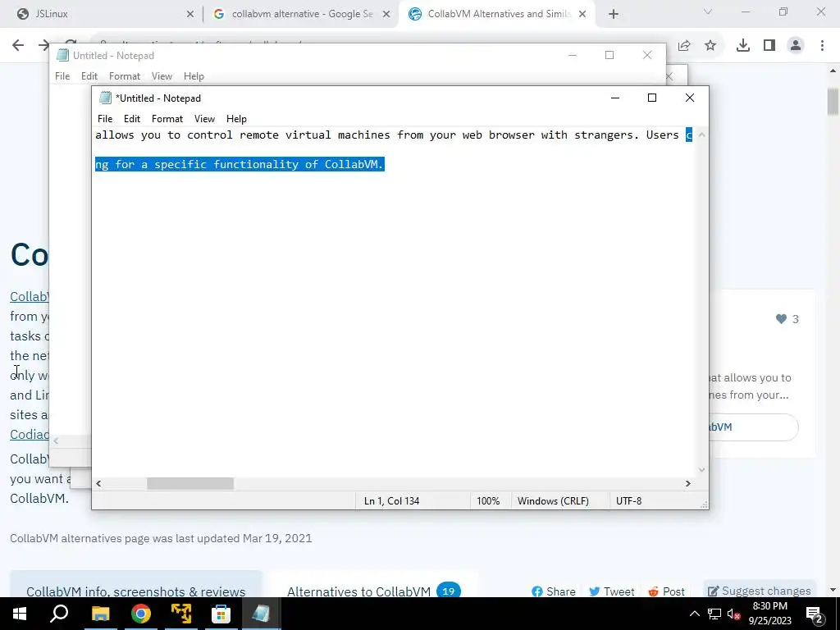Screen dimensions: 840x630
Task: Maximize the front Notepad window
Action: [x=652, y=98]
